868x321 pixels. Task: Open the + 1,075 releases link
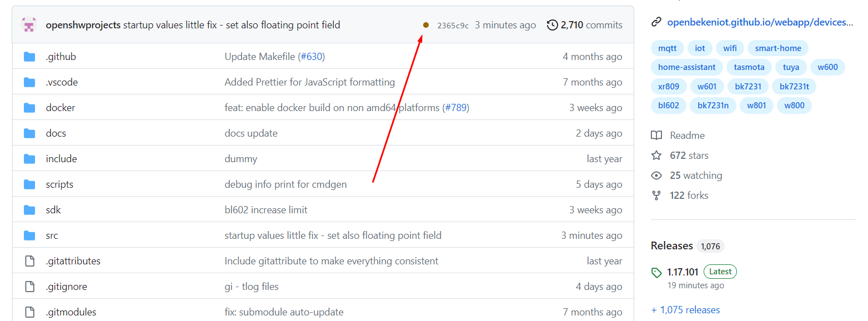[685, 310]
